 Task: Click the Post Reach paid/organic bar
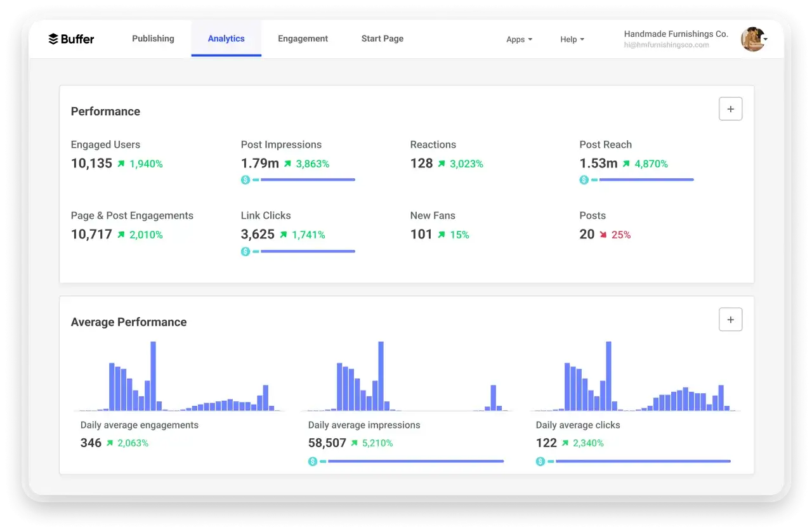pyautogui.click(x=643, y=180)
